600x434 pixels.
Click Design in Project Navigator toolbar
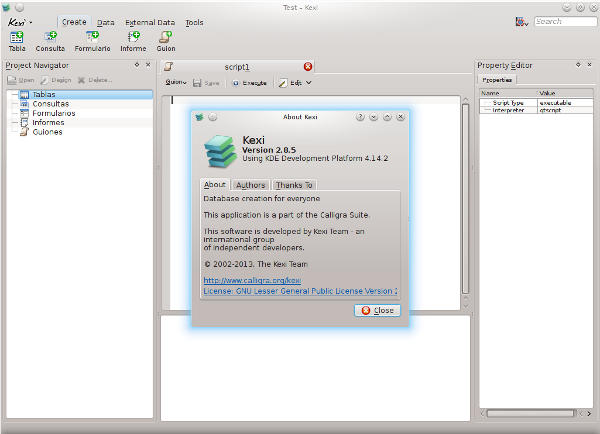56,80
